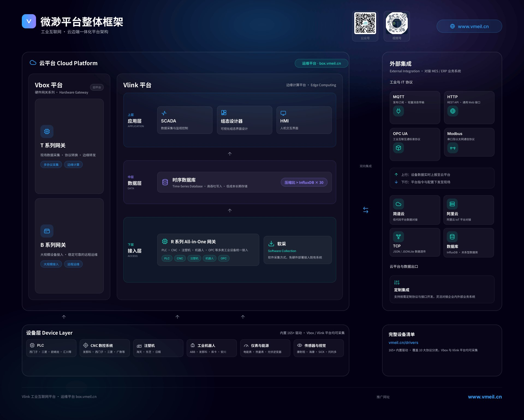The width and height of the screenshot is (524, 420).
Task: Select the OPC tag under R 系列
Action: click(224, 258)
